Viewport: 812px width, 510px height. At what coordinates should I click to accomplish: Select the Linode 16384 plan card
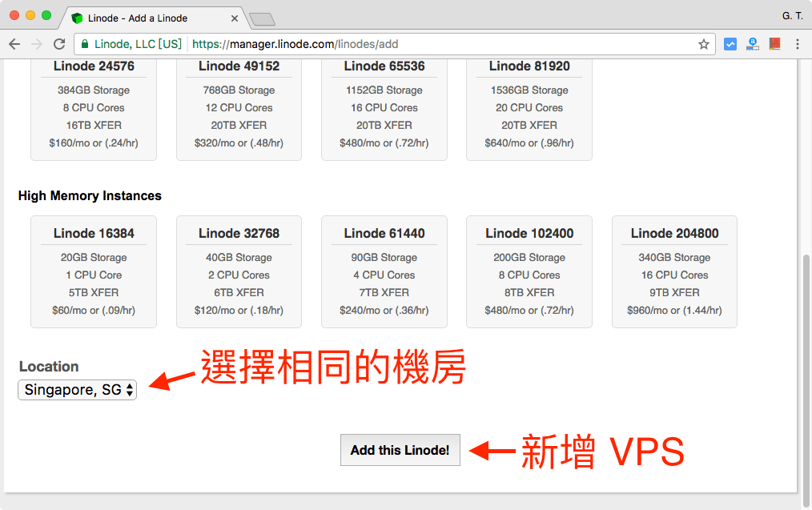click(x=93, y=271)
